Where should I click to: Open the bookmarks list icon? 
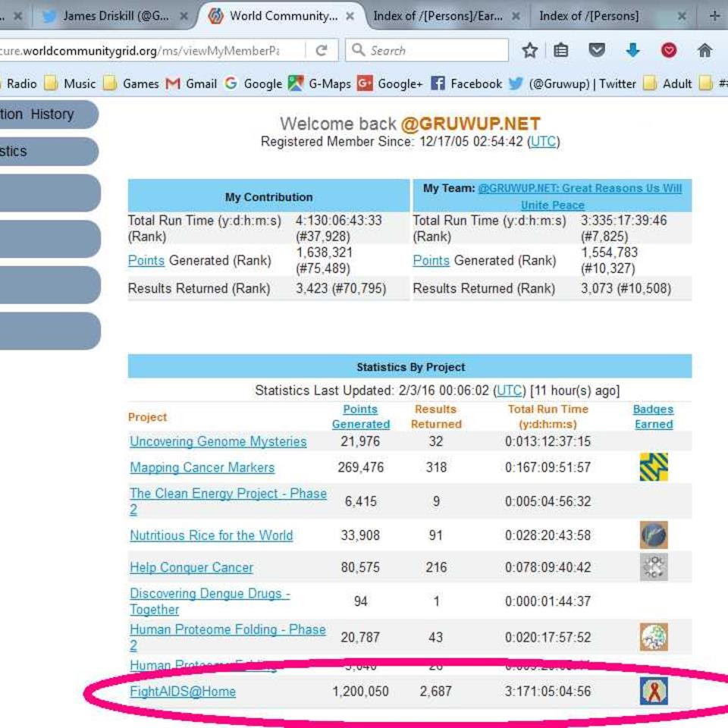[561, 50]
